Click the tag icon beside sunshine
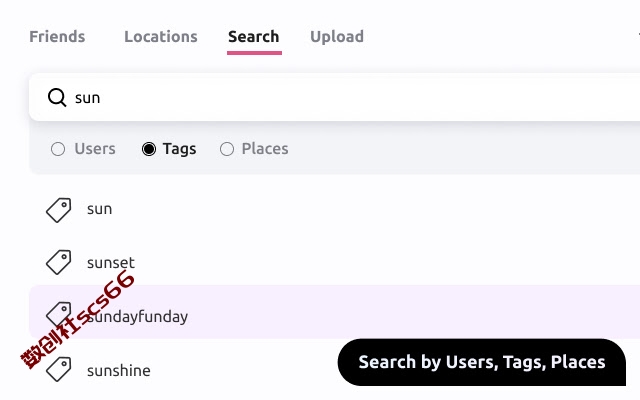Viewport: 640px width, 400px height. [58, 369]
